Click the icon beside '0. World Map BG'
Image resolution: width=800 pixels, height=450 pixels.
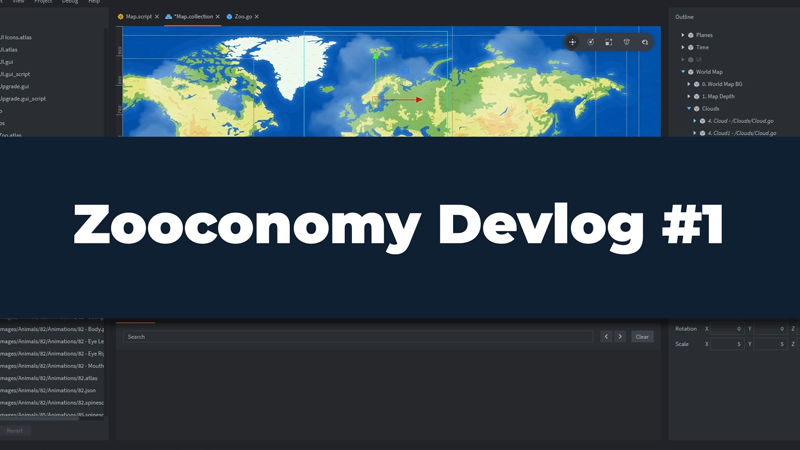[697, 84]
